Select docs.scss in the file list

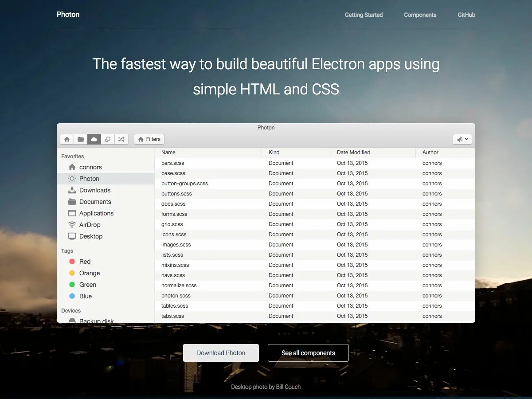click(x=315, y=204)
